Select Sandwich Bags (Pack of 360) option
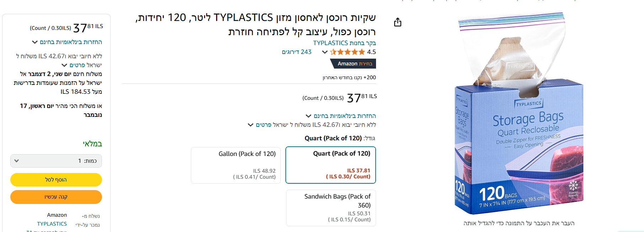 (x=331, y=208)
